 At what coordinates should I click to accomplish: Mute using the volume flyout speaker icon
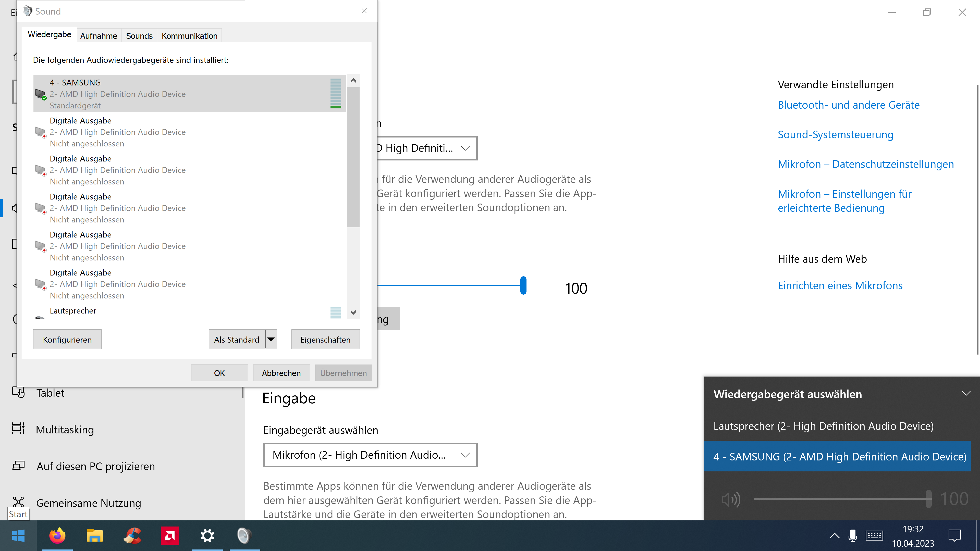pyautogui.click(x=730, y=499)
